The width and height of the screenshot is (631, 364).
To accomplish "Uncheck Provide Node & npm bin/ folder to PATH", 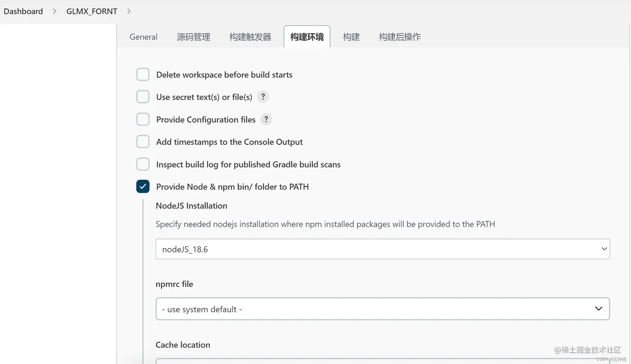I will 143,186.
